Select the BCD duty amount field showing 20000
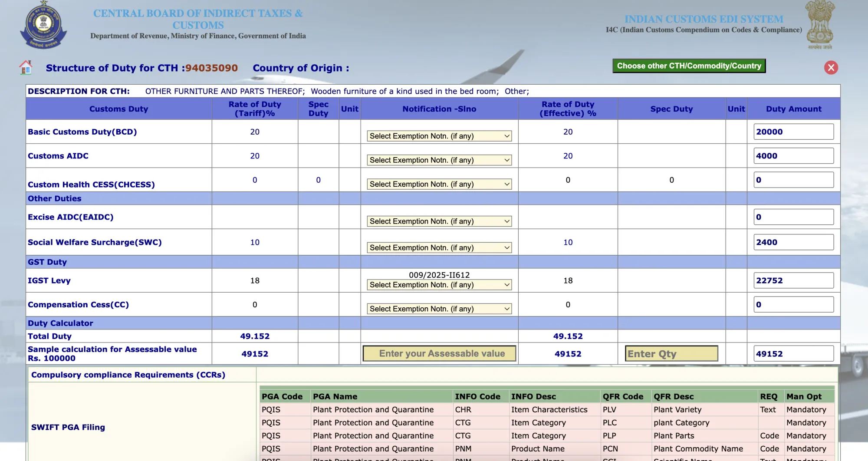The width and height of the screenshot is (868, 461). click(x=793, y=132)
